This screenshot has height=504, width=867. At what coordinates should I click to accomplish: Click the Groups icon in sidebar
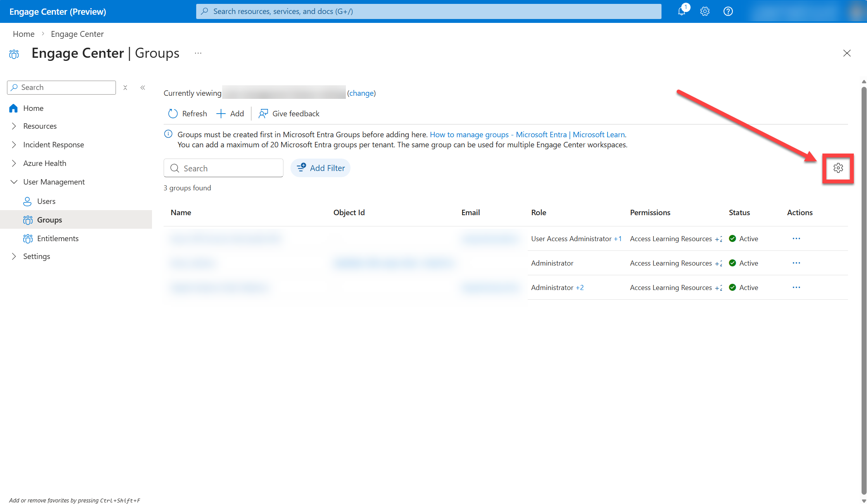click(x=28, y=220)
